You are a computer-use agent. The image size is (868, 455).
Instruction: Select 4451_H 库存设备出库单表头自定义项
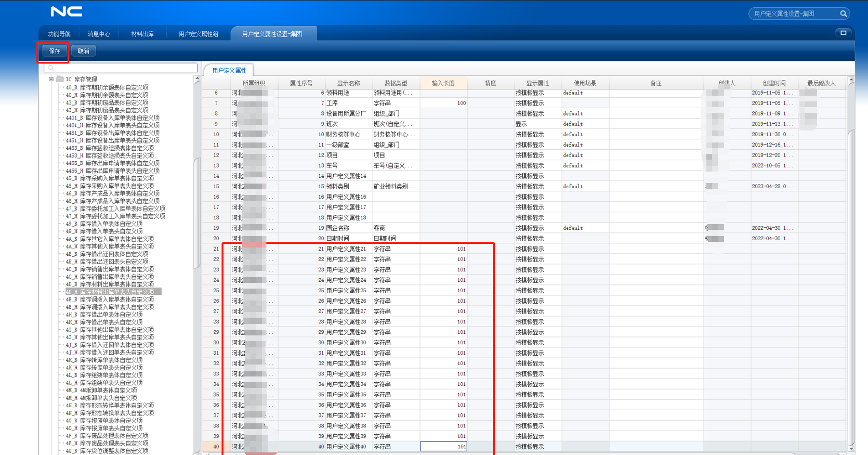point(112,140)
